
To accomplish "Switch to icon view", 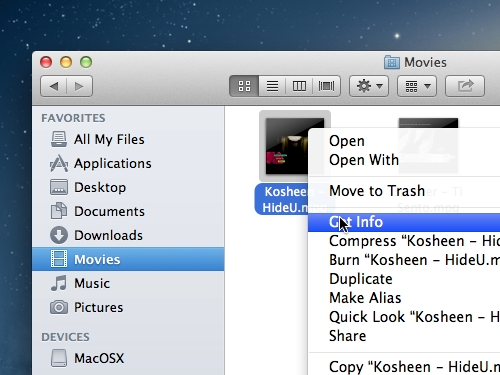I will [x=244, y=86].
